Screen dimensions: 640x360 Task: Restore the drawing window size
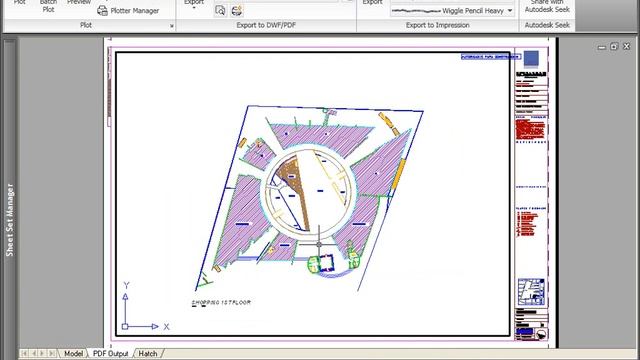pos(614,47)
